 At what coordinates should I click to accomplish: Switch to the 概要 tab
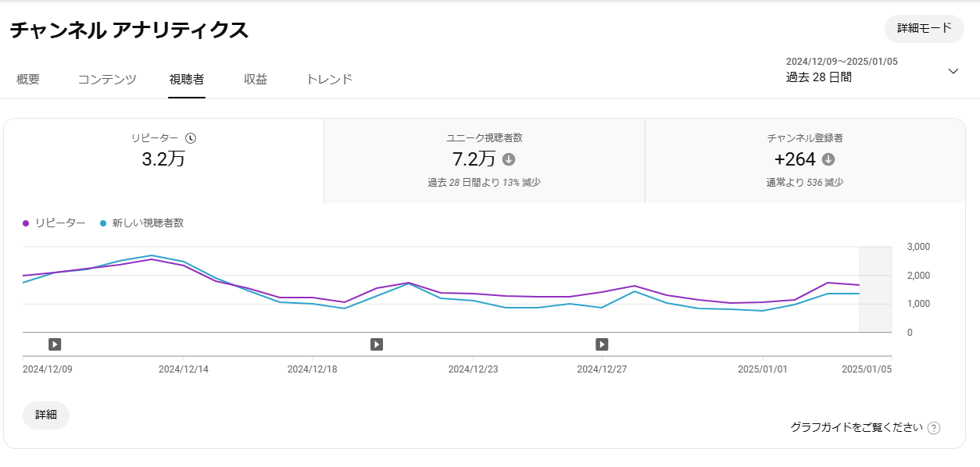tap(28, 80)
